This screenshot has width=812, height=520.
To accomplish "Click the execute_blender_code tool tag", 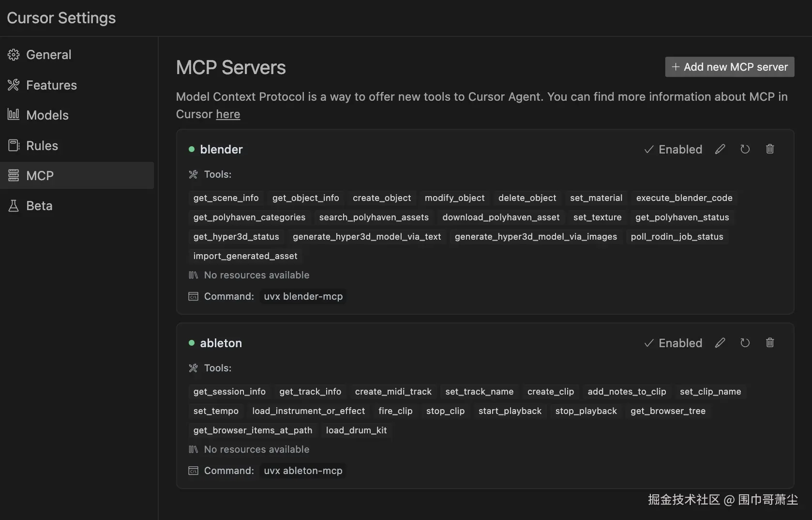I will [x=684, y=198].
